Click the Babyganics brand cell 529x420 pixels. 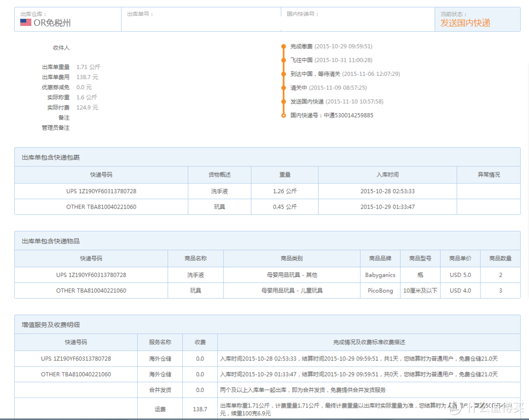380,275
